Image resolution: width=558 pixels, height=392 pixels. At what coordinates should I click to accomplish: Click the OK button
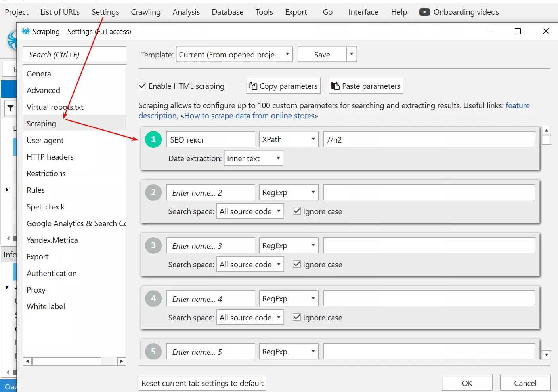467,383
